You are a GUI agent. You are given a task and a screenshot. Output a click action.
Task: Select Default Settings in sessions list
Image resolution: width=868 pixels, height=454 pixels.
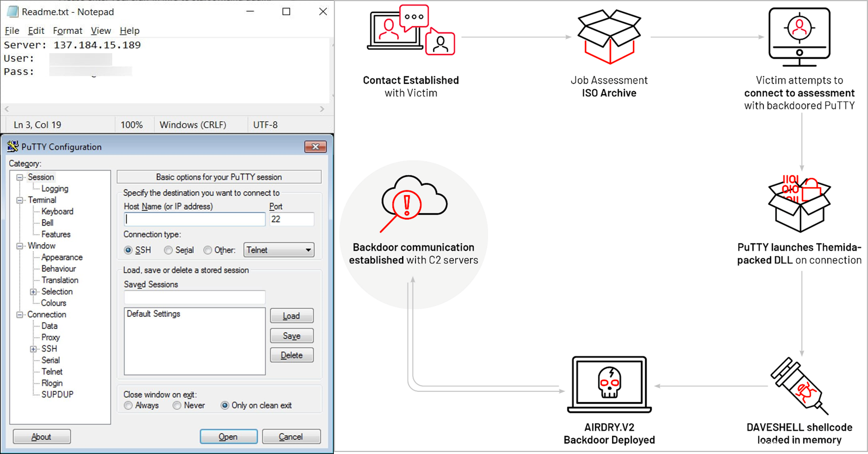click(153, 314)
